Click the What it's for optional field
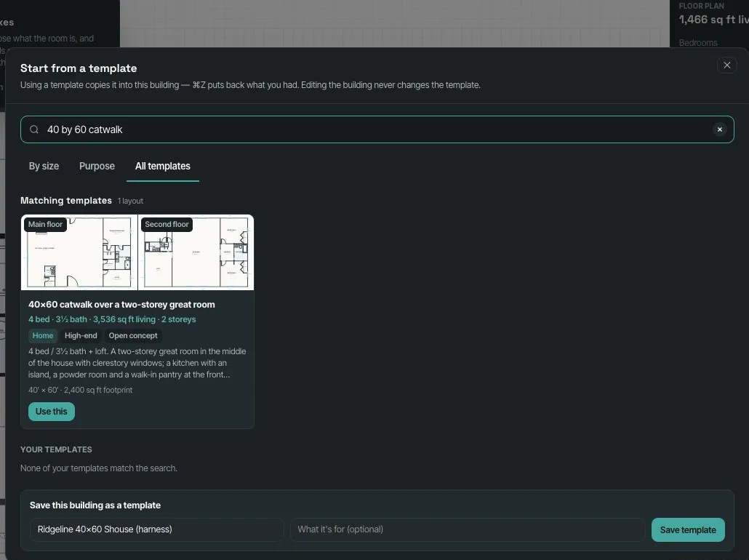 click(x=468, y=529)
